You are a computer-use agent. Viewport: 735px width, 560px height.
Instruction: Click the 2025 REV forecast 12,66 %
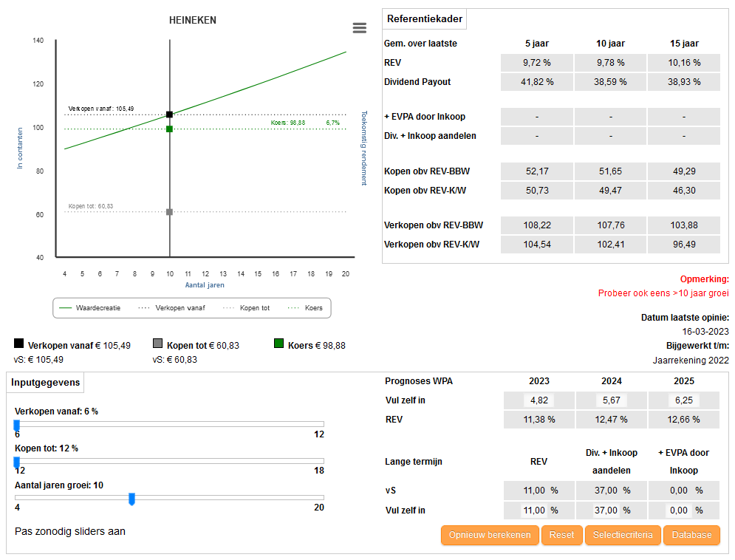(x=684, y=420)
